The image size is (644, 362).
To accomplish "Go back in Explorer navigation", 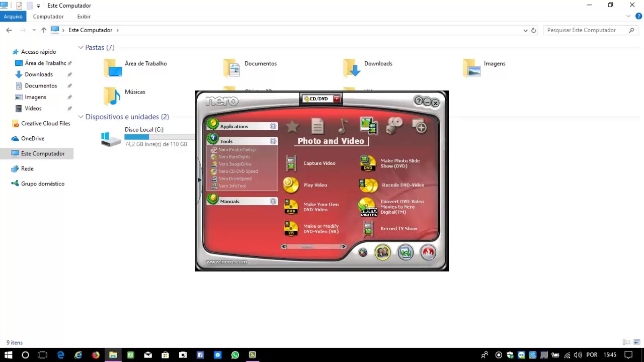I will click(x=9, y=30).
